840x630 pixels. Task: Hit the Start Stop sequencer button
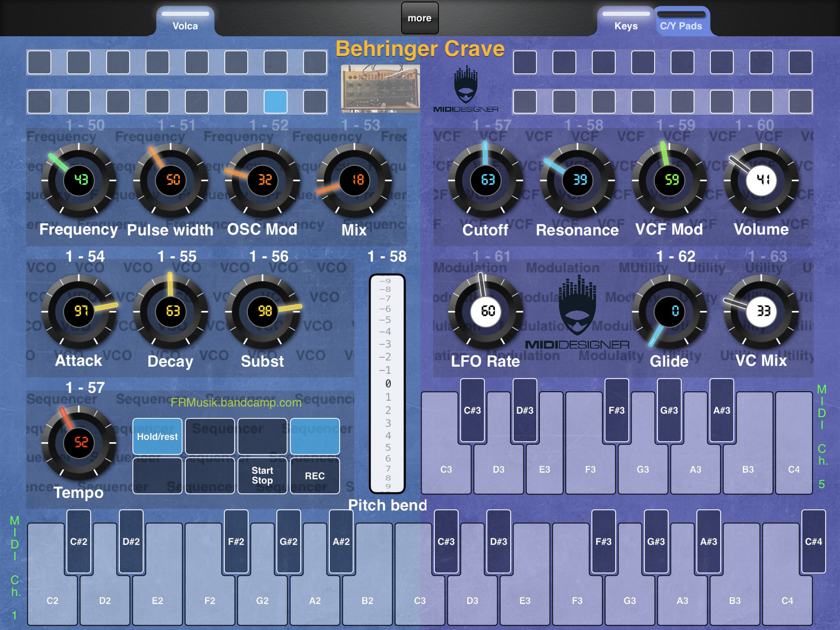(262, 476)
